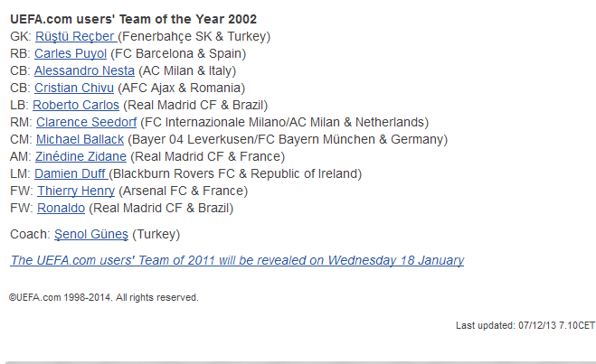This screenshot has width=596, height=364.
Task: Open the Carles Puyol player link
Action: point(71,53)
